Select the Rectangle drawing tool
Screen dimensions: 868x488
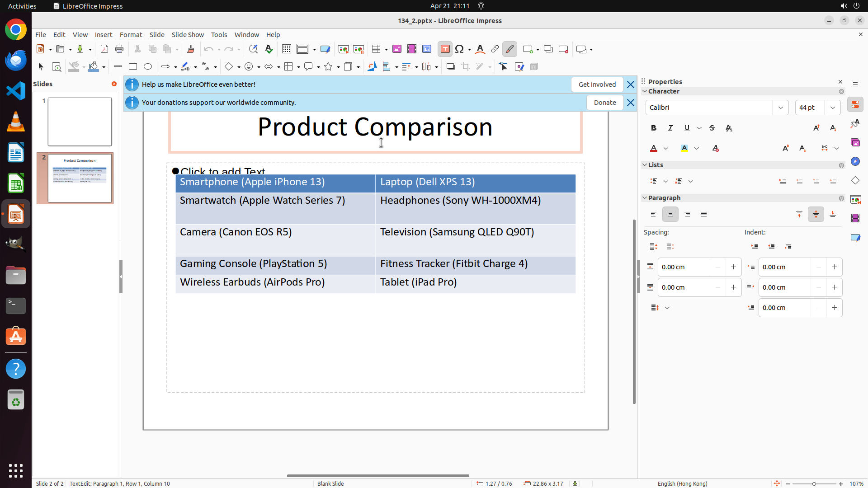pyautogui.click(x=133, y=67)
